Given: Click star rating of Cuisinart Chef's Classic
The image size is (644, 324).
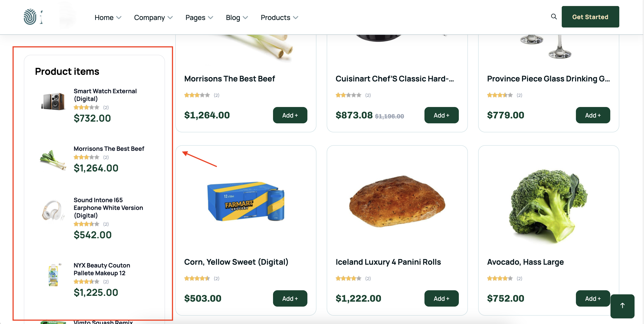Looking at the screenshot, I should tap(348, 95).
